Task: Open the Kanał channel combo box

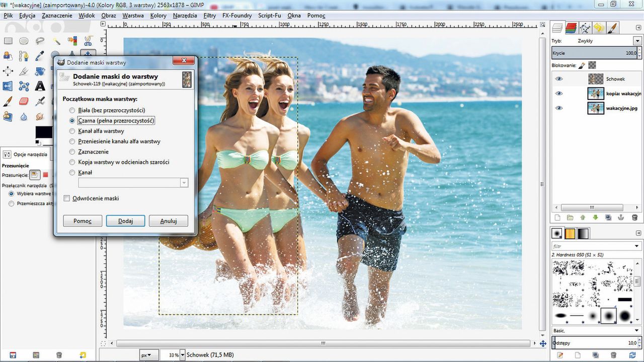Action: click(x=133, y=183)
